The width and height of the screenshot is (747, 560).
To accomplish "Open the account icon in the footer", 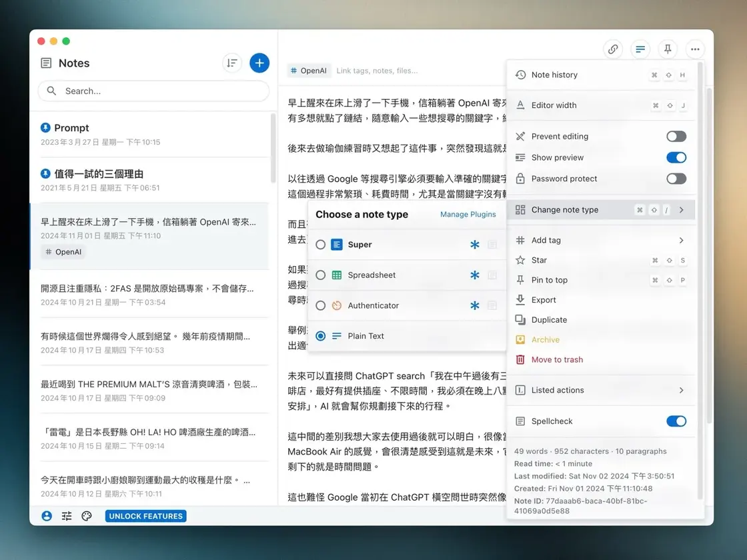I will click(47, 516).
